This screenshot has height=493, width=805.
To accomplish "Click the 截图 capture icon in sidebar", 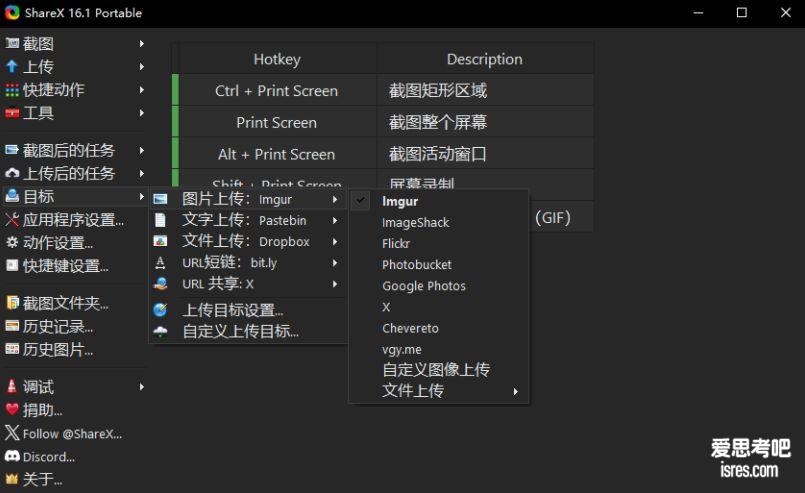I will [x=12, y=43].
